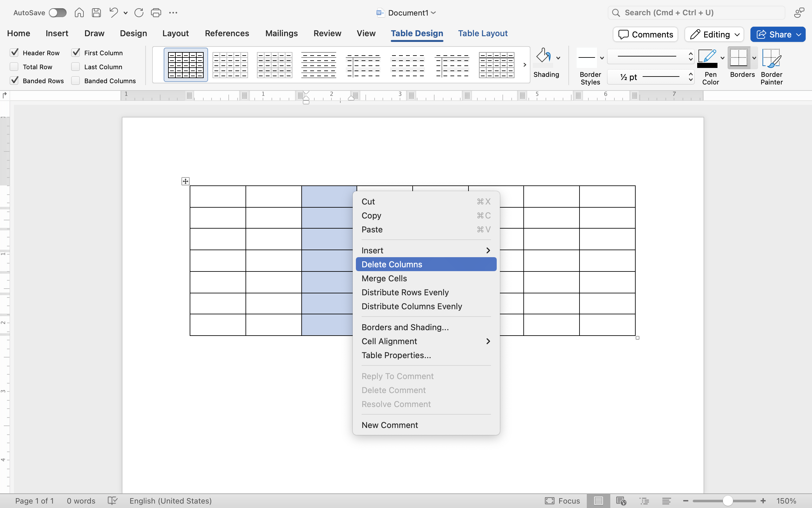Click the zoom out minus icon

(x=685, y=501)
